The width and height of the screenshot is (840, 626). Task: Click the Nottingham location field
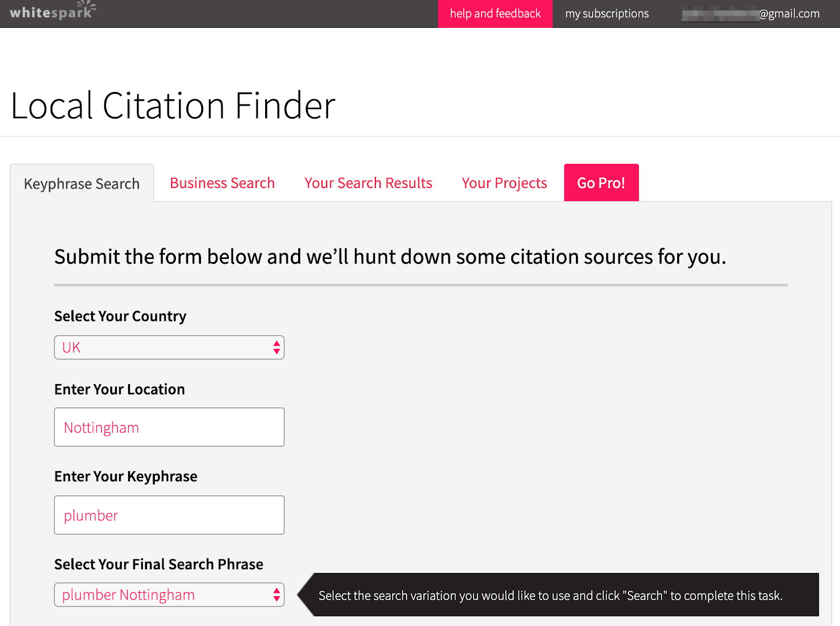tap(169, 427)
